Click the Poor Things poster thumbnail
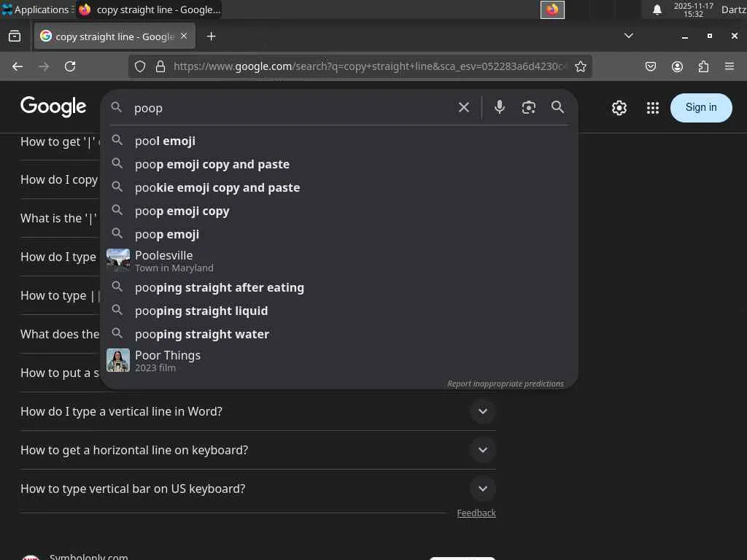Image resolution: width=747 pixels, height=560 pixels. point(117,360)
